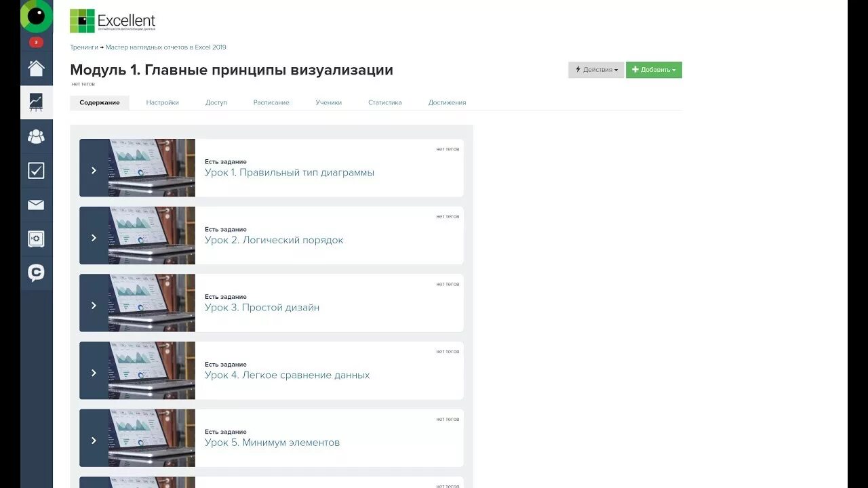The width and height of the screenshot is (868, 488).
Task: Click the Урок 3 laptop thumbnail
Action: [152, 303]
